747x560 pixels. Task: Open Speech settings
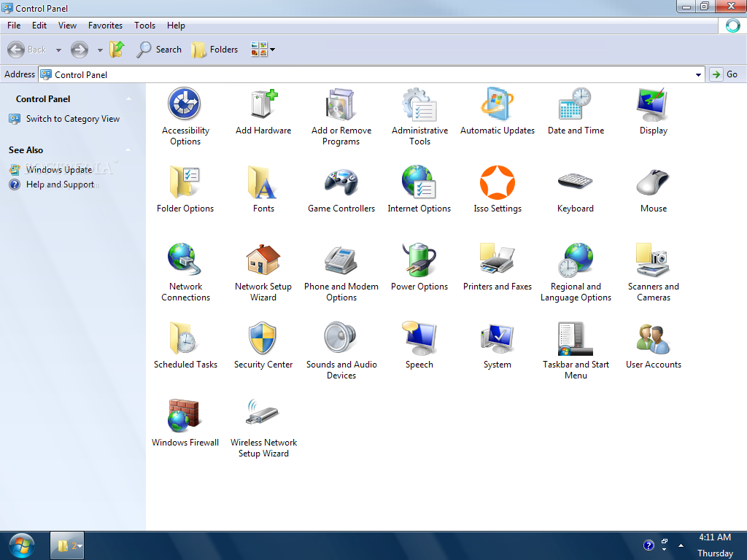(x=419, y=345)
